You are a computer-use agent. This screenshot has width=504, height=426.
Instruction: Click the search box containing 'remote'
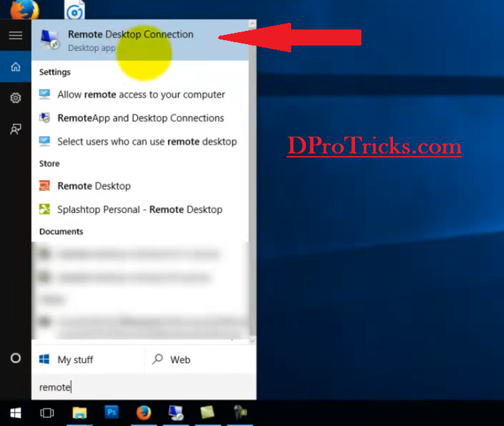point(144,387)
